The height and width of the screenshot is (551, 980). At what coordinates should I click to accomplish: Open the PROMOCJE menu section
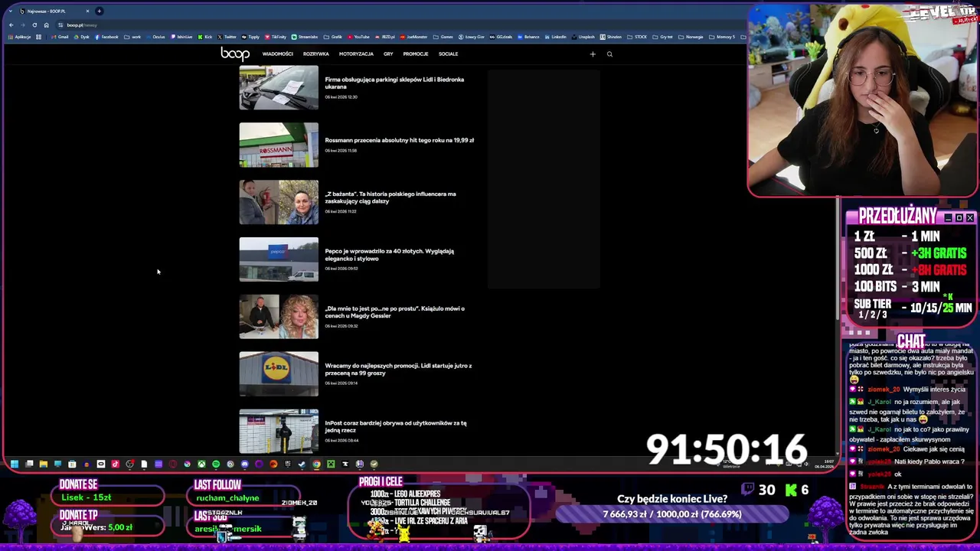click(x=416, y=54)
